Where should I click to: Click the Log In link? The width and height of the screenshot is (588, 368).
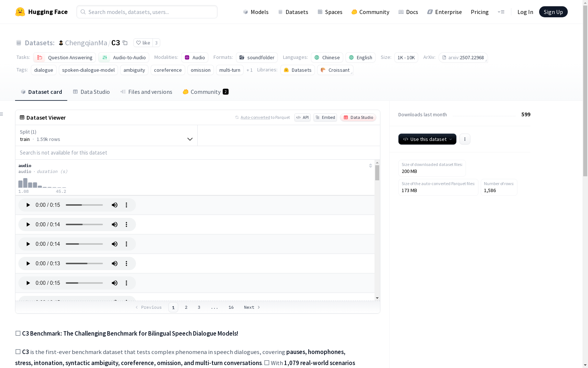point(525,12)
